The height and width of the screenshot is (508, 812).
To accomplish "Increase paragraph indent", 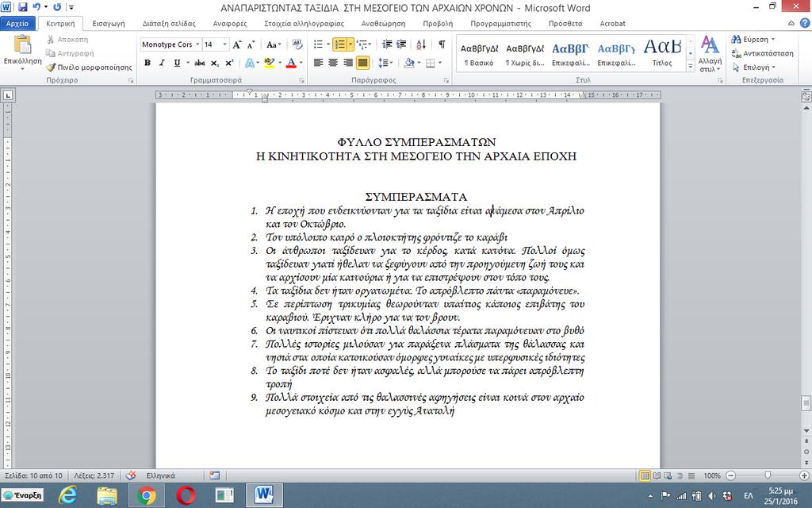I will pos(401,44).
